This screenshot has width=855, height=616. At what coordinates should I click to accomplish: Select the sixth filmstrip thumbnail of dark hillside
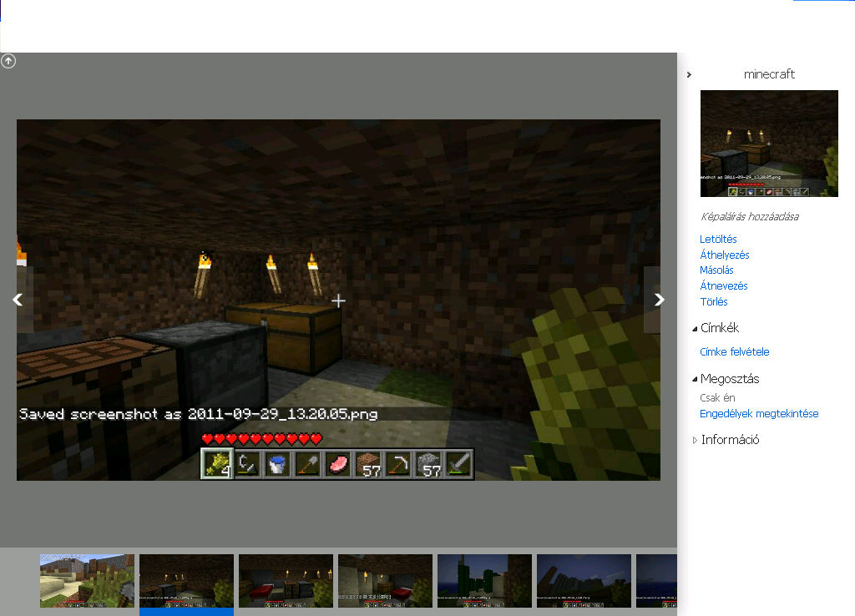(x=584, y=581)
